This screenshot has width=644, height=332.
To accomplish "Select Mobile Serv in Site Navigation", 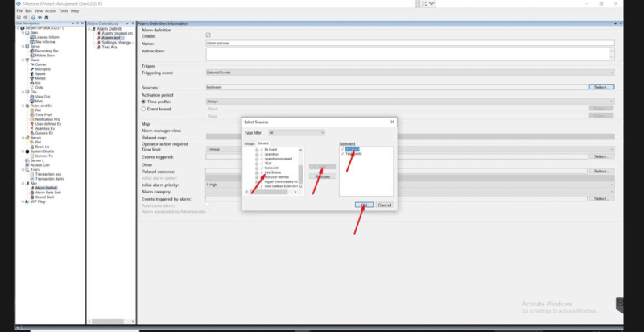I will coord(44,56).
